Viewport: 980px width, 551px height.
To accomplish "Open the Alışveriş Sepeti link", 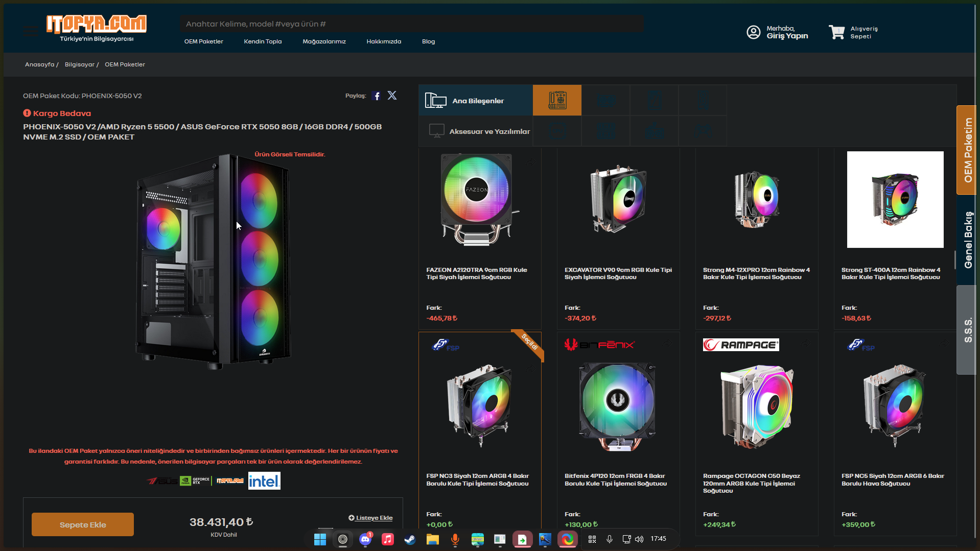I will [864, 32].
